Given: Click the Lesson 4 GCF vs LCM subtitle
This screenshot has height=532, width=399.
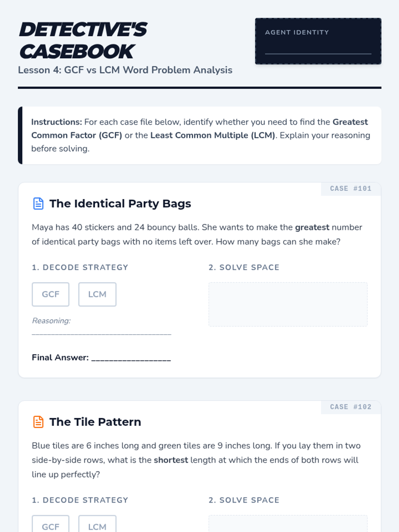Looking at the screenshot, I should pos(125,70).
